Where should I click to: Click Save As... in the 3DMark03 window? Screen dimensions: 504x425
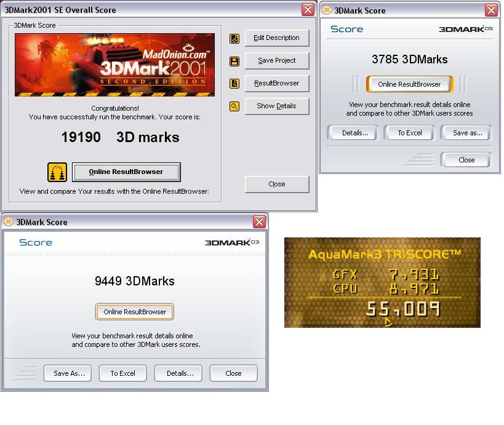[69, 373]
